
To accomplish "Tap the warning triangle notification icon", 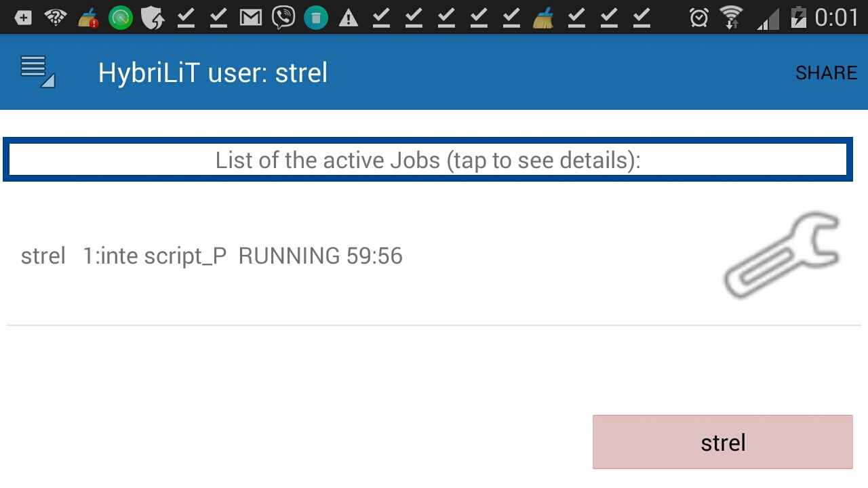I will click(x=349, y=18).
